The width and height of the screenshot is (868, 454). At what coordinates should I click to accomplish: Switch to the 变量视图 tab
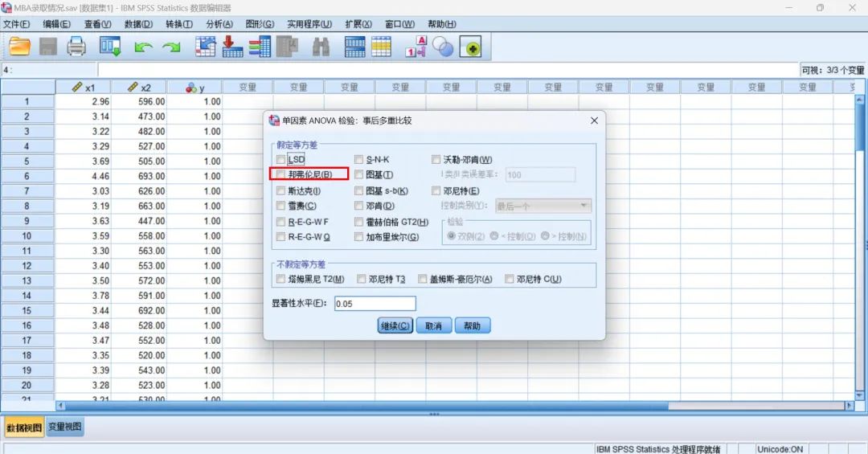(x=65, y=427)
